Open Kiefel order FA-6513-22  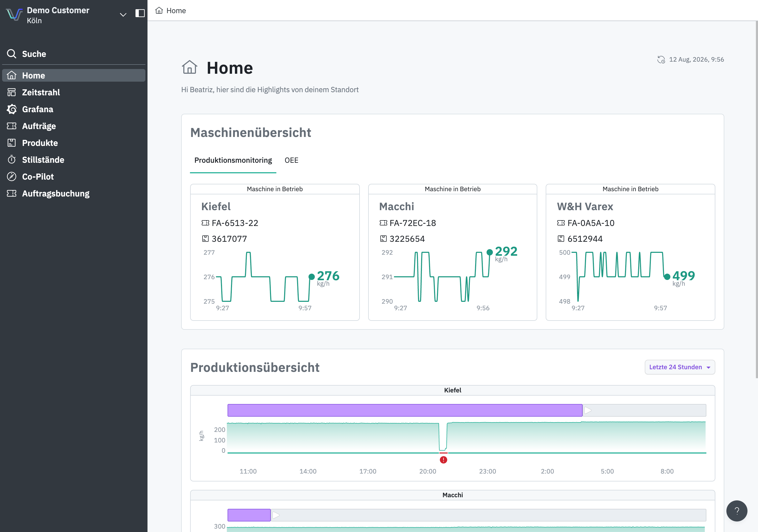(x=235, y=223)
